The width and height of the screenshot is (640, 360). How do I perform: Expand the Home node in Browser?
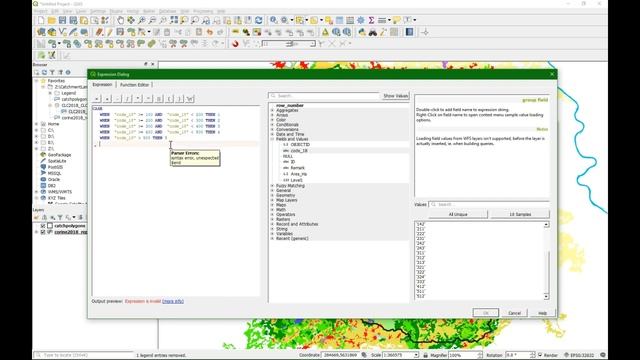click(x=37, y=124)
